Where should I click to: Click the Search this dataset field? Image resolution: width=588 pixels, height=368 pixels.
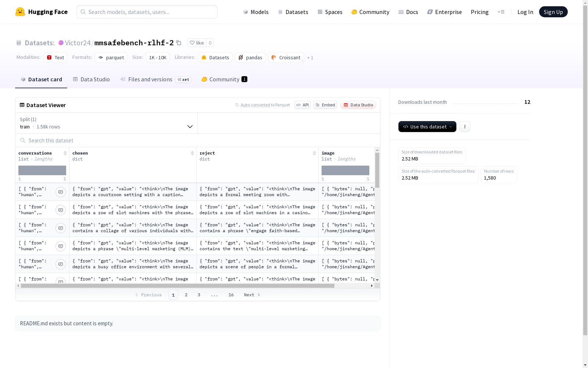tap(198, 140)
